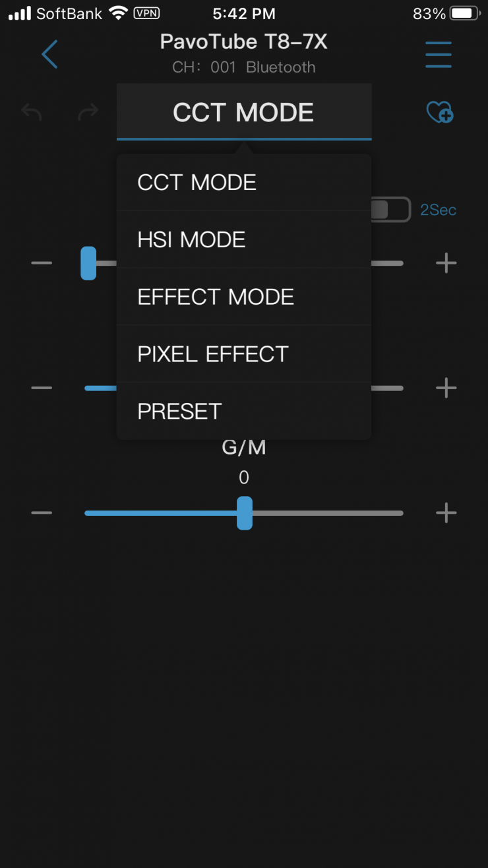This screenshot has height=868, width=488.
Task: Click the undo arrow icon
Action: pos(32,112)
